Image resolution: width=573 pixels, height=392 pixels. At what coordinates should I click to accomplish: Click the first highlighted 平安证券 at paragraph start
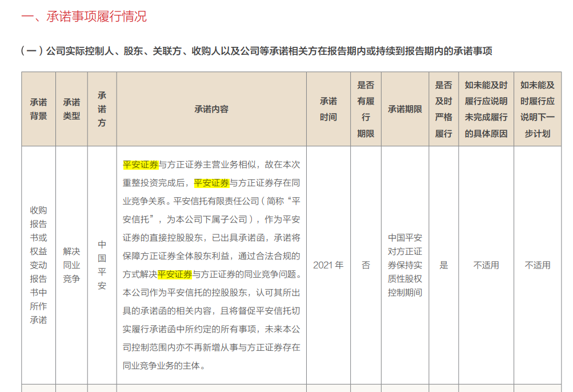pyautogui.click(x=141, y=165)
